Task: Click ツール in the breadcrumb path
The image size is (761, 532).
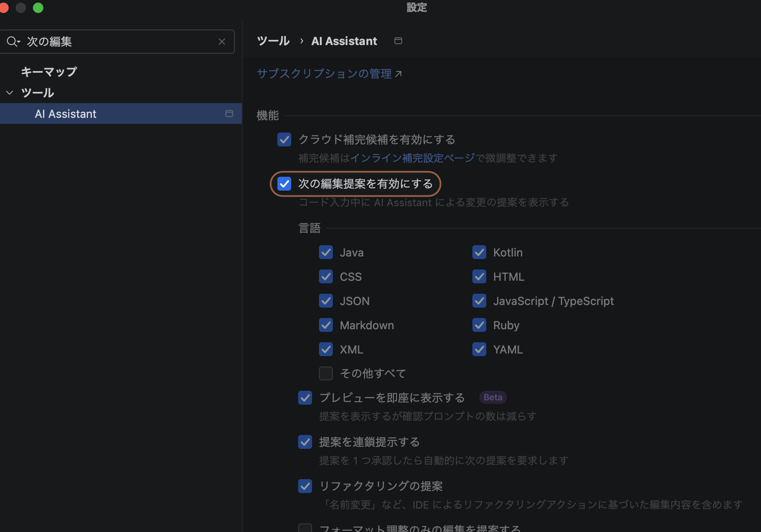Action: click(x=273, y=41)
